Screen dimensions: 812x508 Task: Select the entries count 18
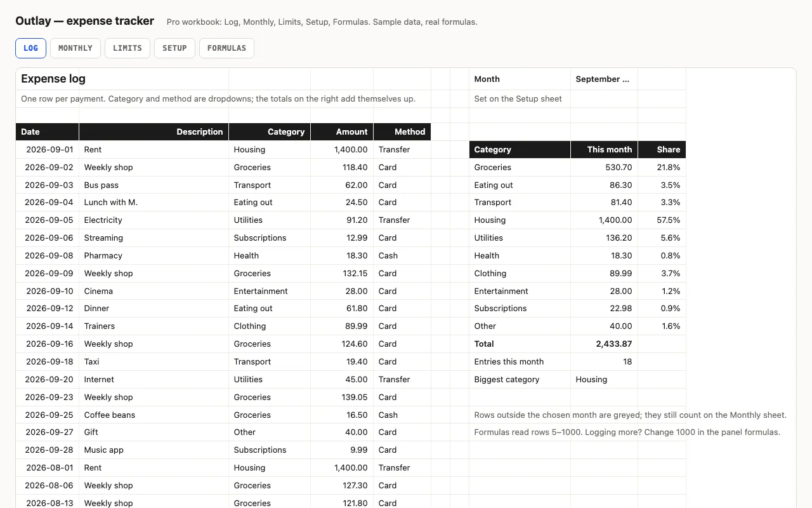click(x=605, y=362)
